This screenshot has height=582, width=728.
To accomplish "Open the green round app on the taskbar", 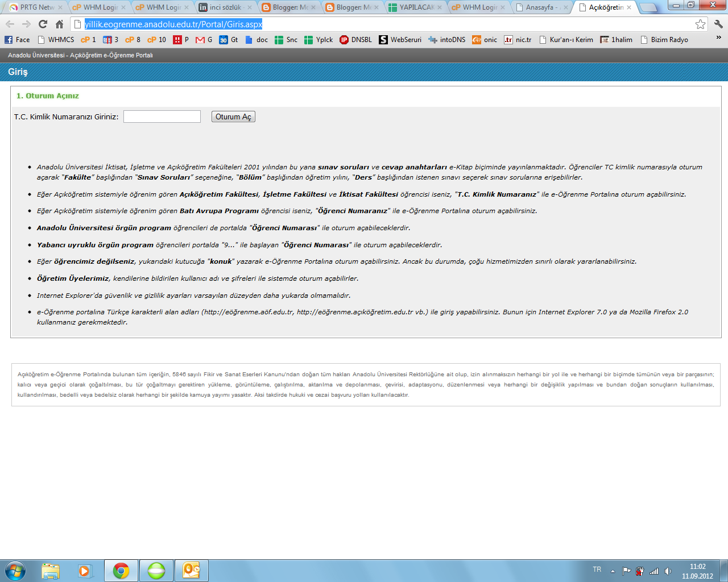I will click(x=156, y=571).
